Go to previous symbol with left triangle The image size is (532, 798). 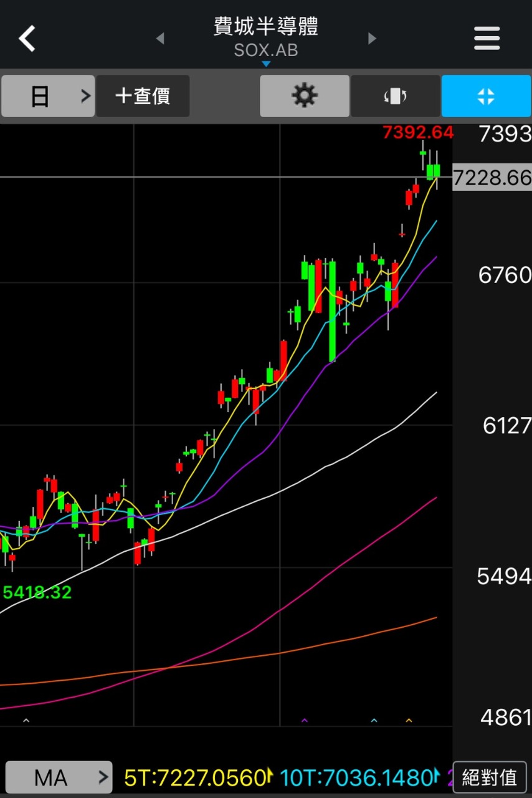pos(160,39)
